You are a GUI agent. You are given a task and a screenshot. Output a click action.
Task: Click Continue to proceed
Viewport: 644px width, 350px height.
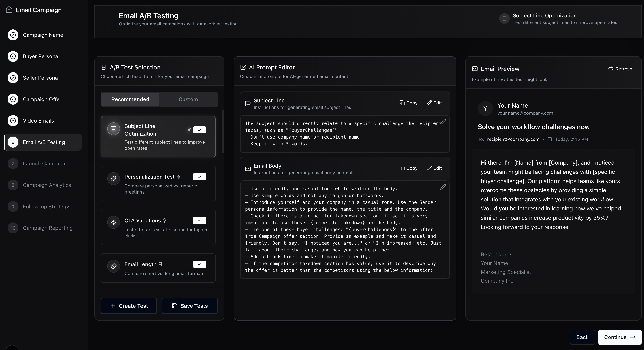coord(620,337)
